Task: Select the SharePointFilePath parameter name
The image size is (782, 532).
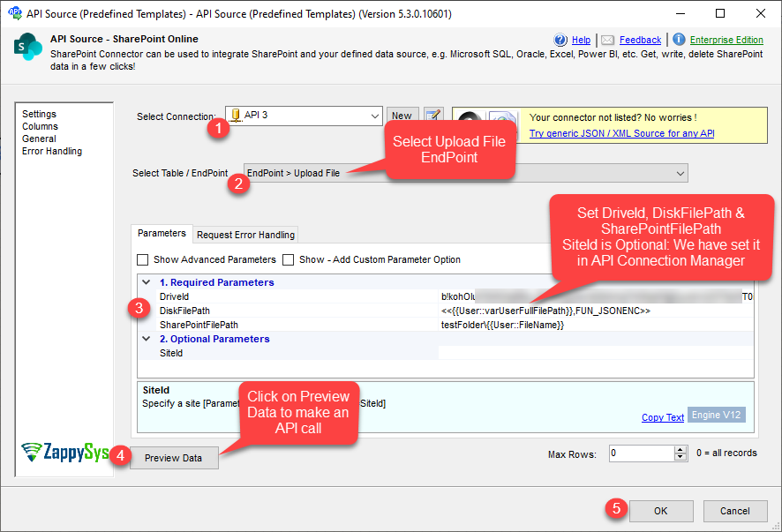Action: pos(199,325)
